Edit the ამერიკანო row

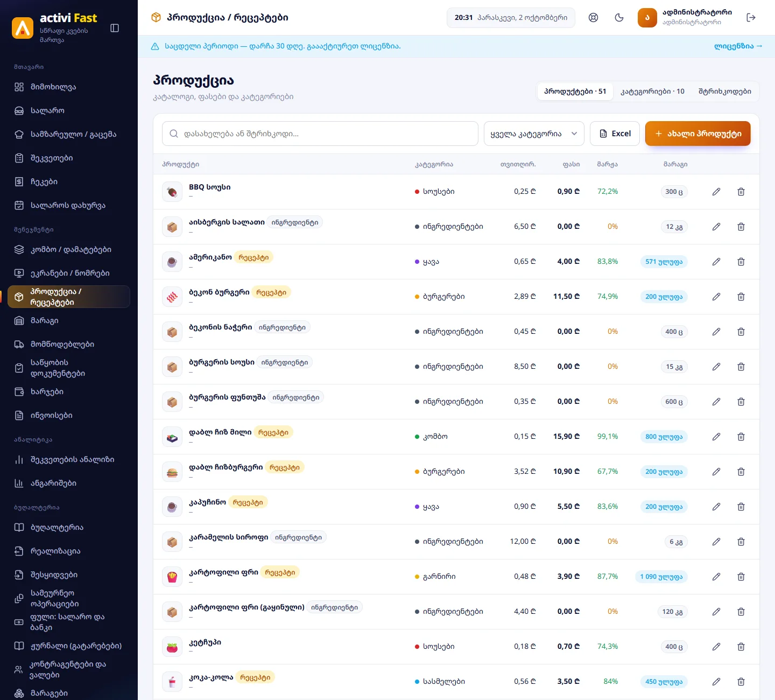pos(716,262)
